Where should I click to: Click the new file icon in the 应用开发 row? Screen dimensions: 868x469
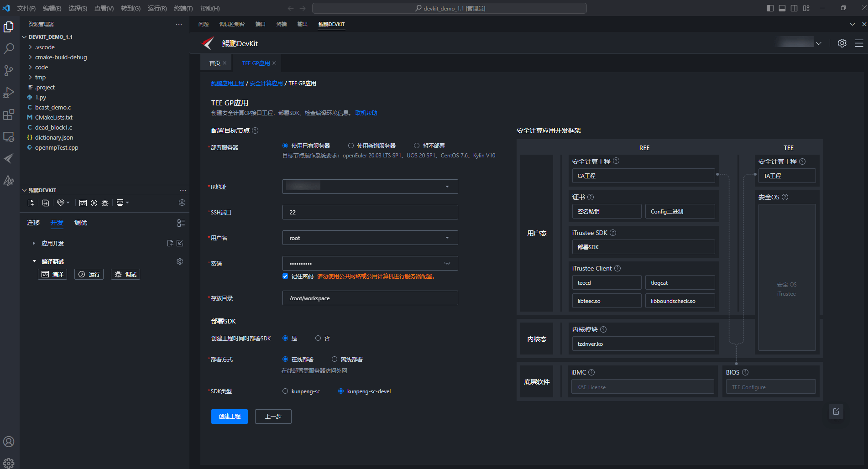170,243
